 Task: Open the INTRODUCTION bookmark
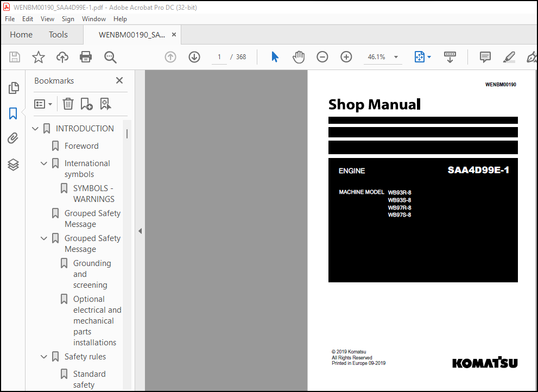coord(85,128)
